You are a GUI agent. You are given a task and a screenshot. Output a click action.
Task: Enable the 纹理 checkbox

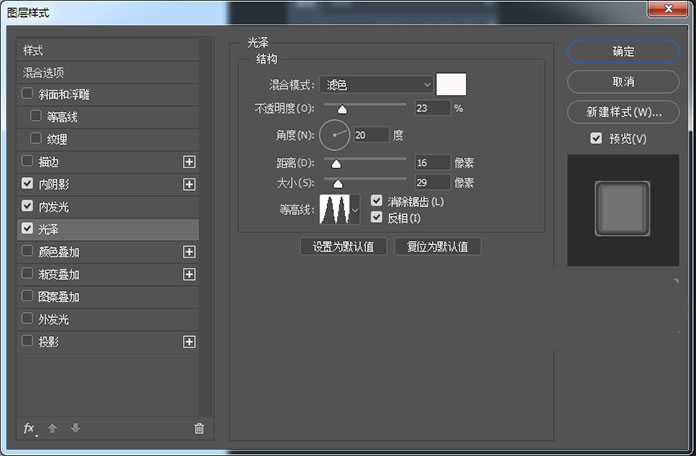[36, 139]
